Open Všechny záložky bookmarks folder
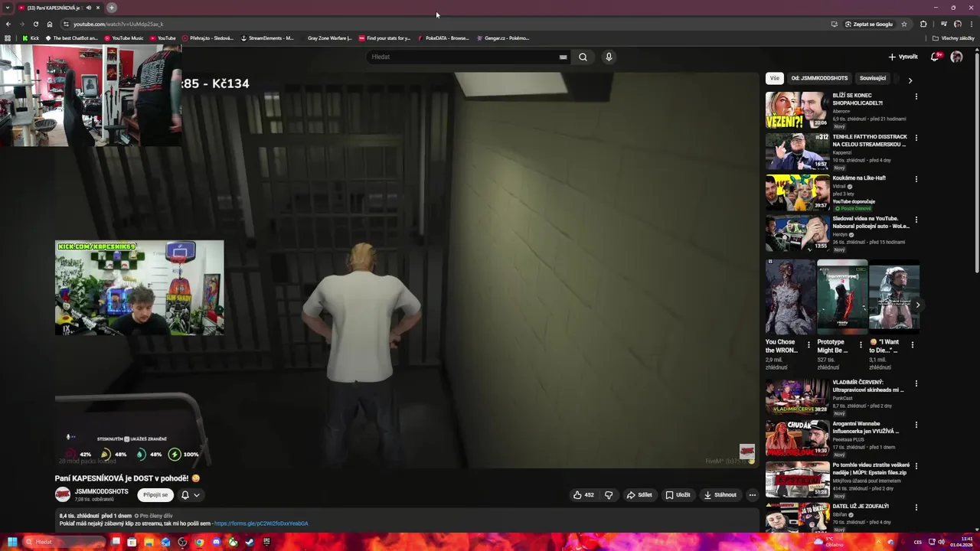Viewport: 980px width, 551px height. (953, 38)
